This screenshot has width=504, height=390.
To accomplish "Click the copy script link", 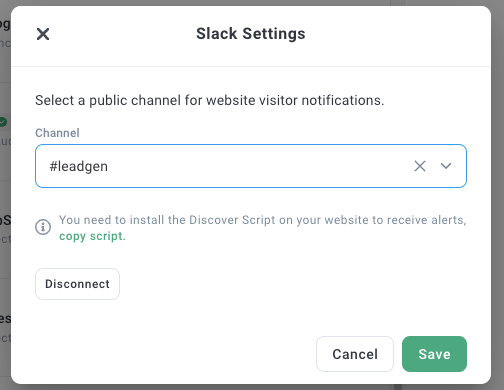I will click(x=92, y=236).
